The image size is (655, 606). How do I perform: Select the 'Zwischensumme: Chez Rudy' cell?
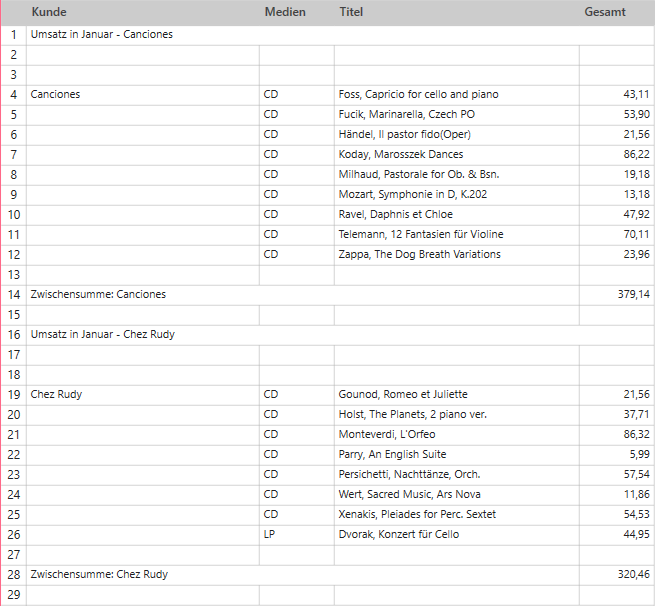pyautogui.click(x=99, y=575)
